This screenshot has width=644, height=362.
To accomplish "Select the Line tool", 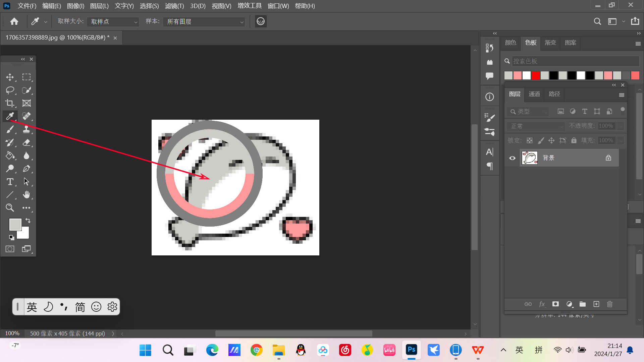I will tap(10, 195).
